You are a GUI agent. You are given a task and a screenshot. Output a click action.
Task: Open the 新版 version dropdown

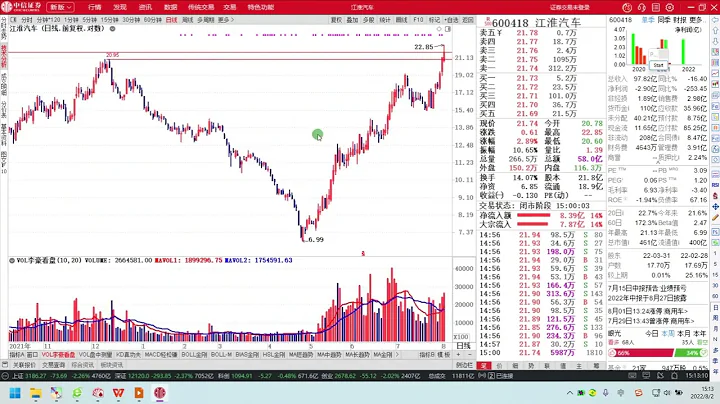click(x=60, y=7)
